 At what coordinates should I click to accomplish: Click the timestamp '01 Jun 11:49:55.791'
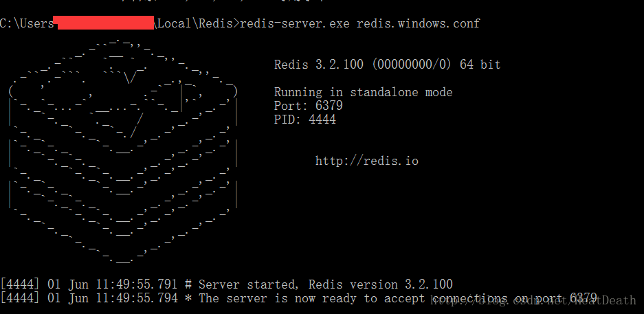(x=113, y=284)
